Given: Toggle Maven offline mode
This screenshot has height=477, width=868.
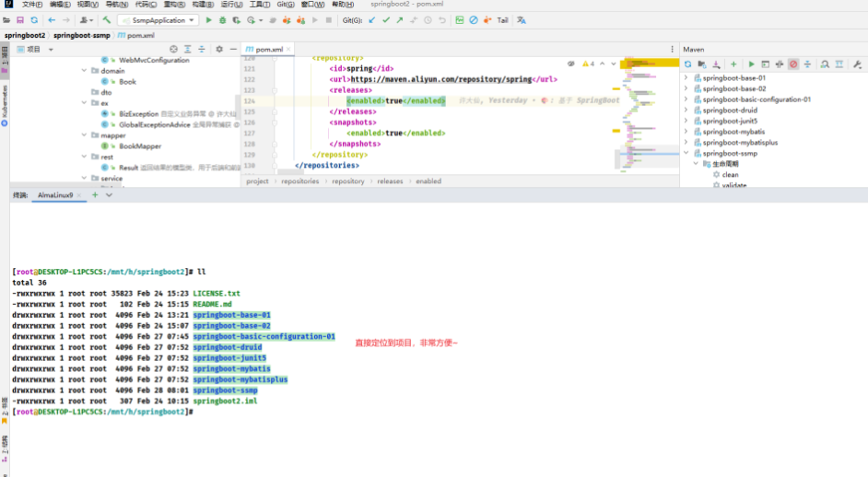Looking at the screenshot, I should coord(780,64).
